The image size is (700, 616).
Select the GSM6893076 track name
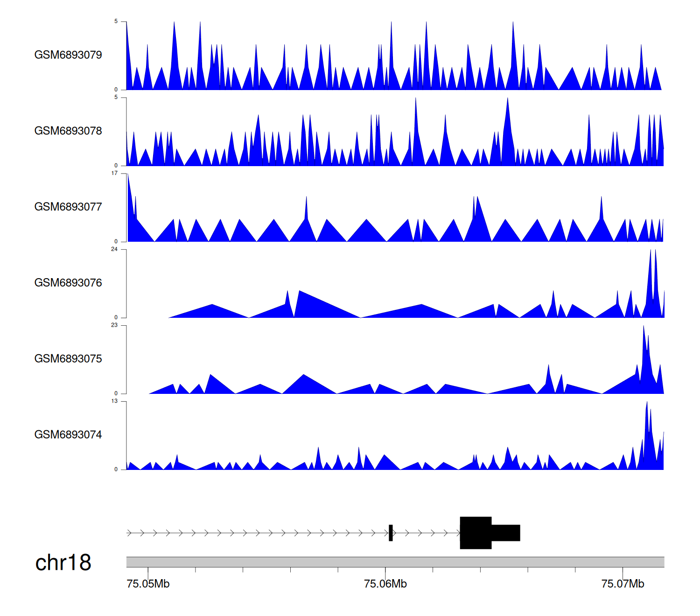tap(68, 283)
